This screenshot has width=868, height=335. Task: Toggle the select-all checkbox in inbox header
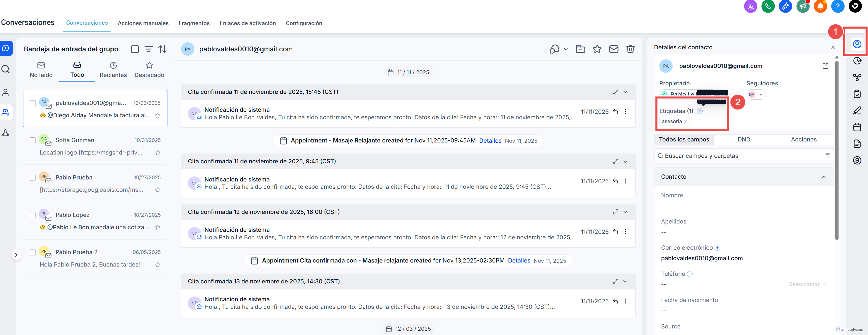coord(135,49)
